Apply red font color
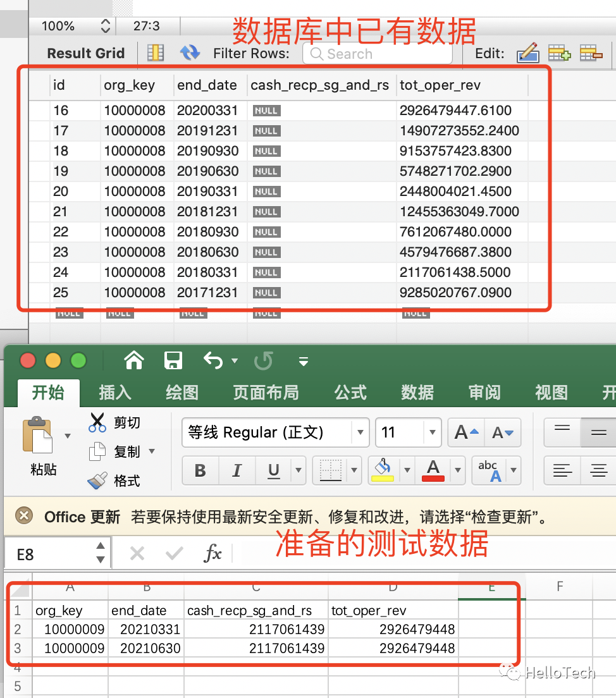The image size is (616, 698). [433, 470]
